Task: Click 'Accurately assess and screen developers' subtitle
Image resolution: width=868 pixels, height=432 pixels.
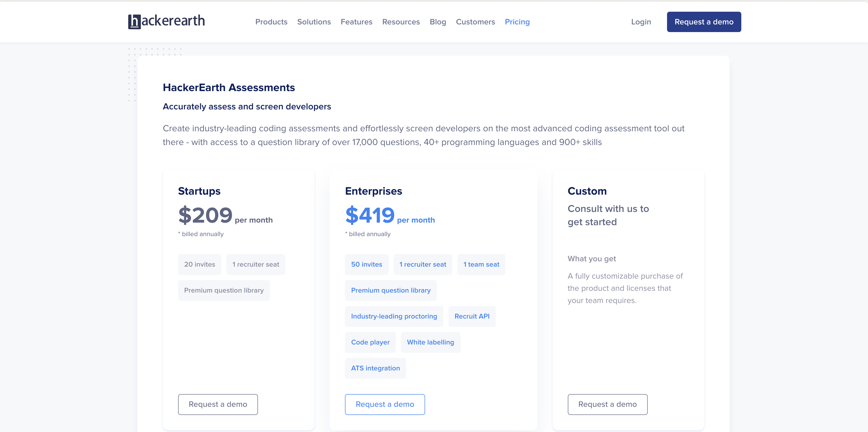Action: pos(247,107)
